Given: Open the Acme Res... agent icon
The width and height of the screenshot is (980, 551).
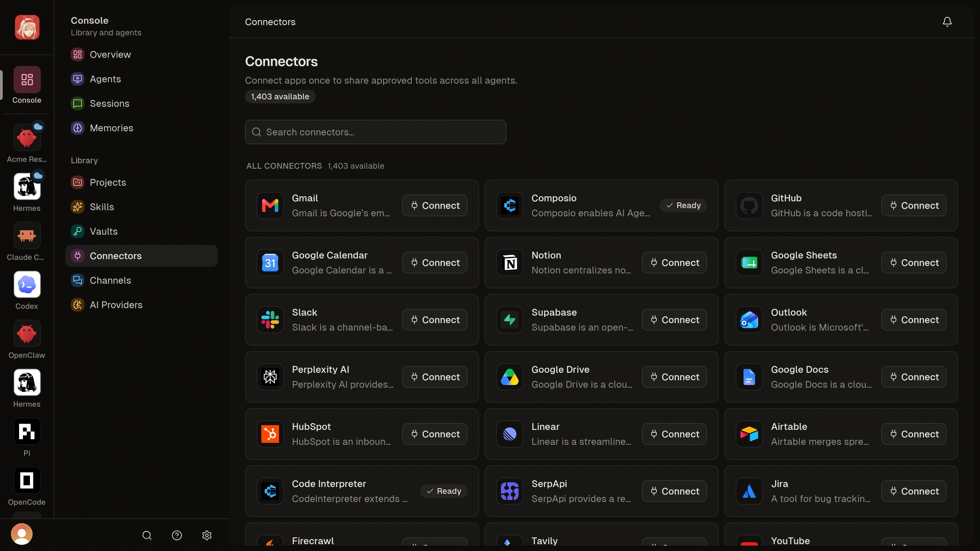Looking at the screenshot, I should 27,138.
